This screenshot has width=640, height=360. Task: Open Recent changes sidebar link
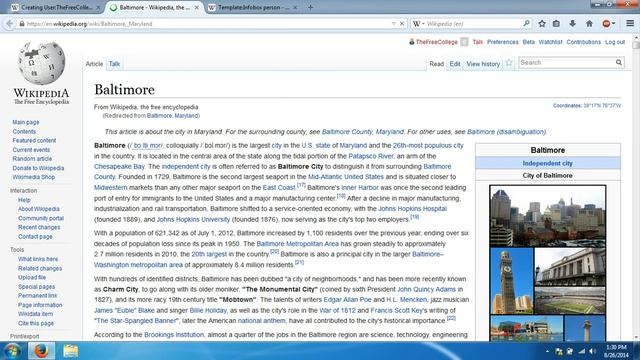39,227
